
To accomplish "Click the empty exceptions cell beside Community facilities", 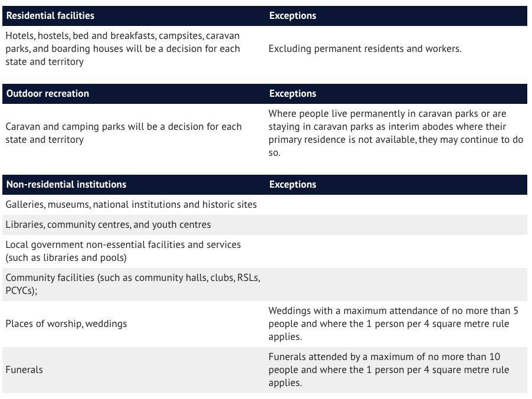I will [395, 284].
